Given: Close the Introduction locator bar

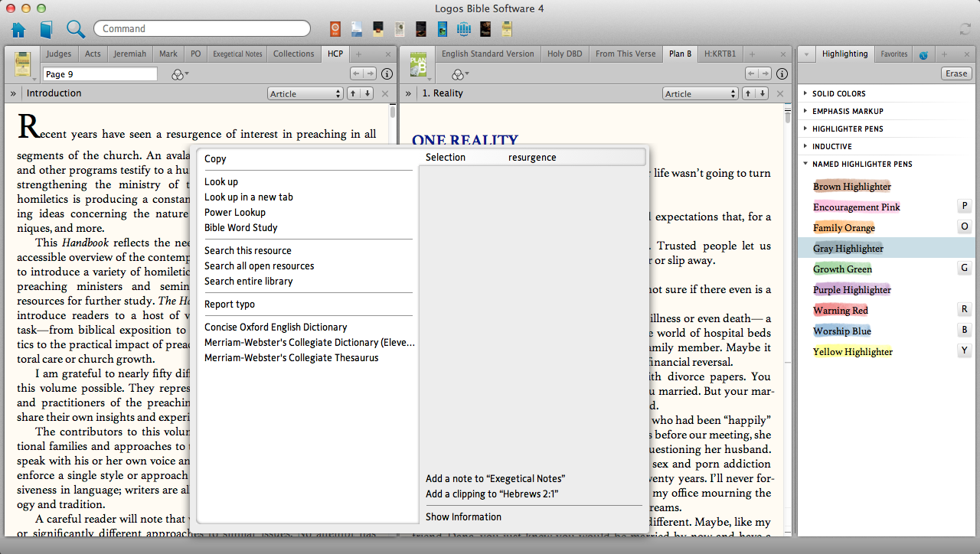Looking at the screenshot, I should coord(384,93).
